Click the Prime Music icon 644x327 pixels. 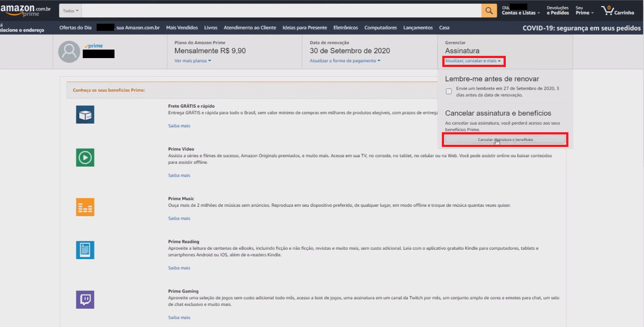85,207
